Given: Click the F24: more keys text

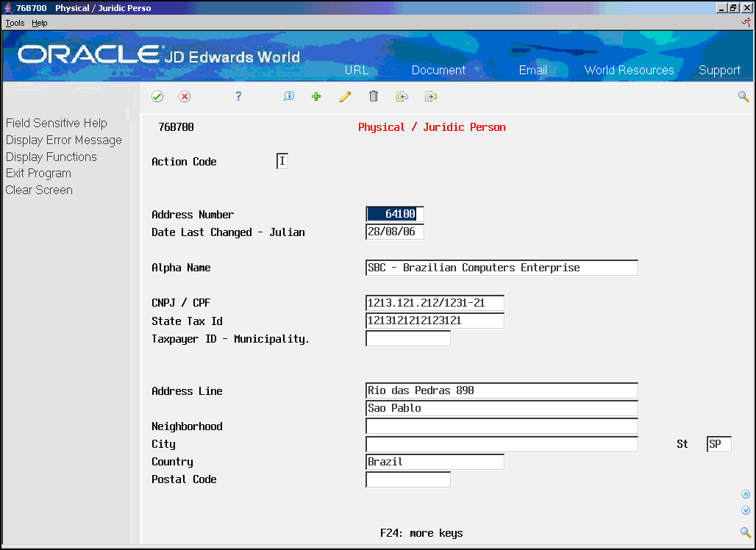Looking at the screenshot, I should [x=421, y=533].
